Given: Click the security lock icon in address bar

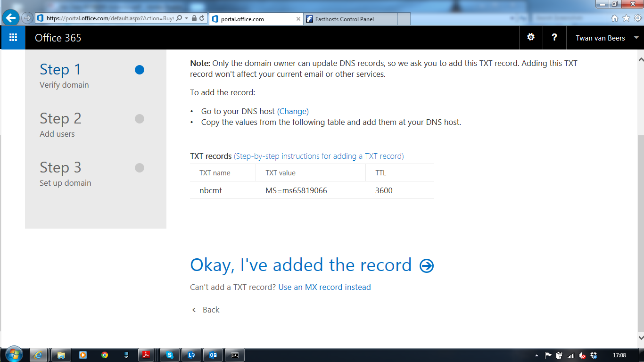Looking at the screenshot, I should point(194,18).
